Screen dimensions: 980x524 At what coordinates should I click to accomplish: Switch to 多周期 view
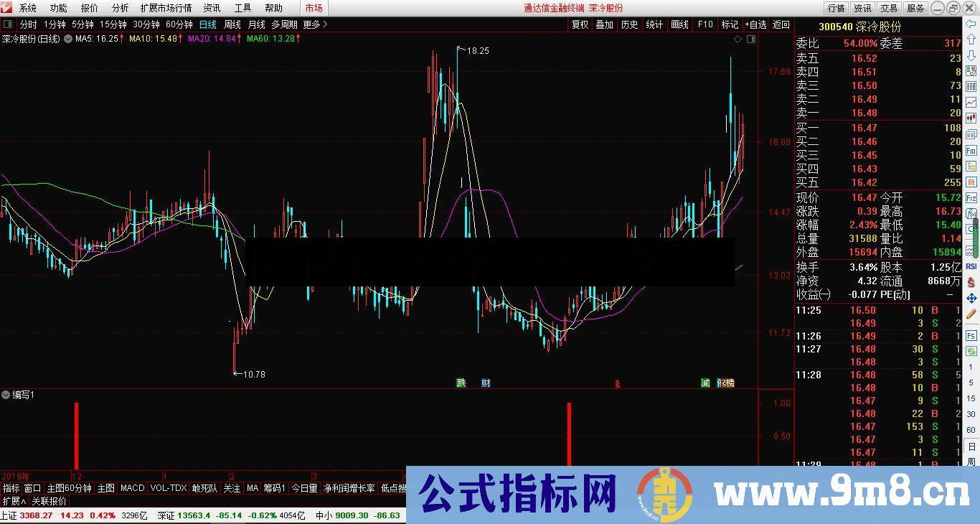[284, 24]
